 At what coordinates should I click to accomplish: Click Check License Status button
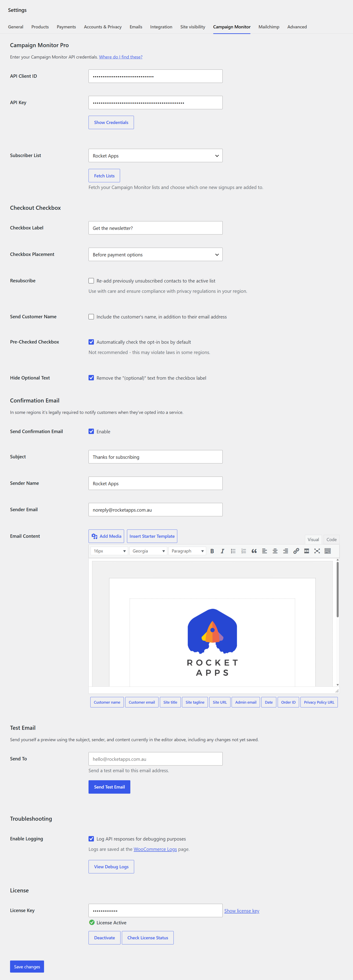point(148,938)
